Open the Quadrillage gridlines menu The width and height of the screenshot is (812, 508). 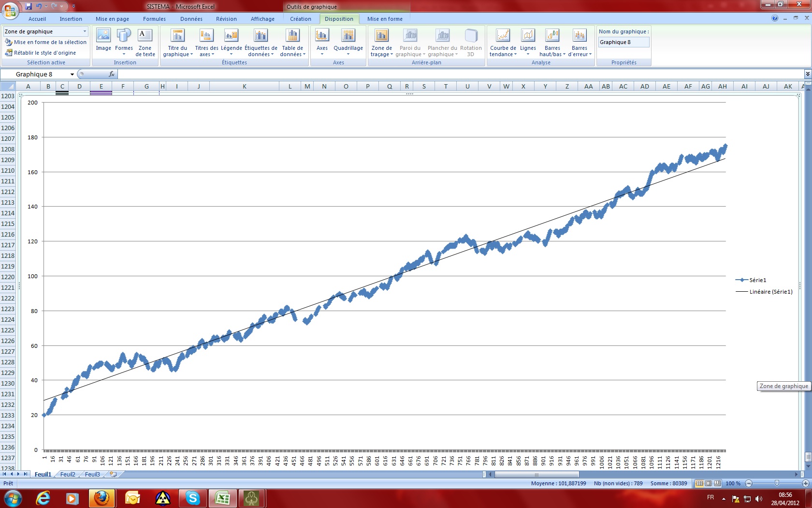[x=348, y=43]
